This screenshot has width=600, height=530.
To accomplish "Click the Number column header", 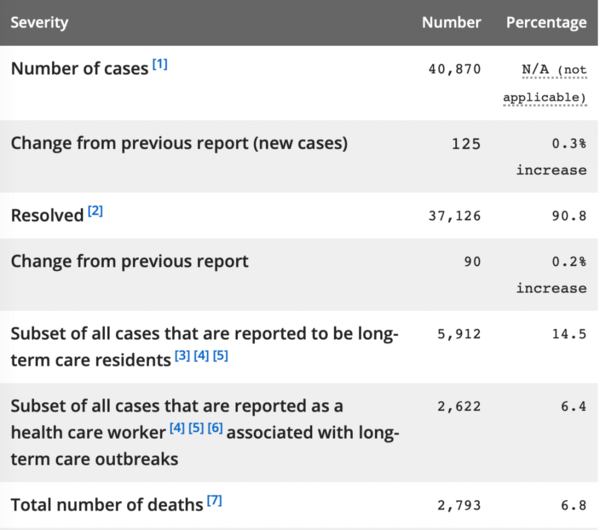I will click(x=451, y=22).
